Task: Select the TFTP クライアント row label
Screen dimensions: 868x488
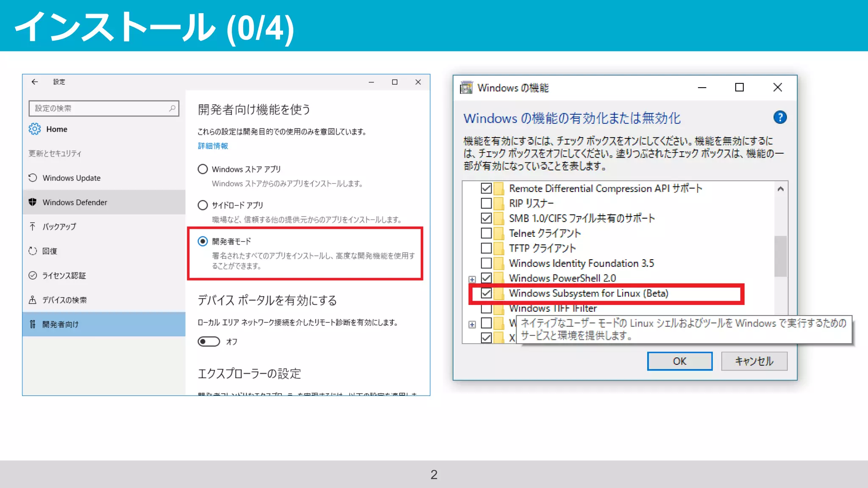Action: coord(542,248)
